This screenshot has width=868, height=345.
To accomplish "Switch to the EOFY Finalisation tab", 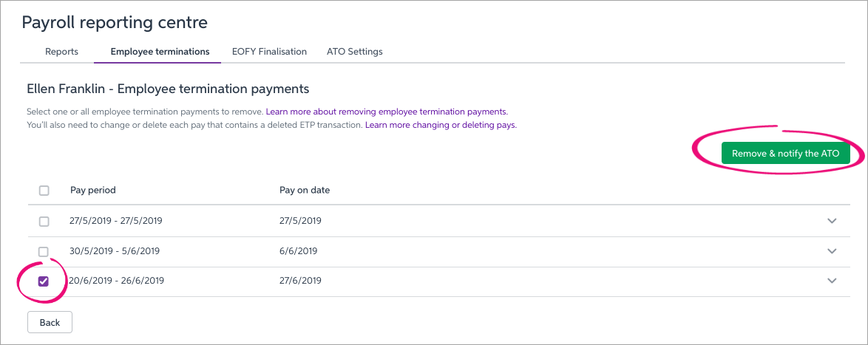I will tap(269, 52).
